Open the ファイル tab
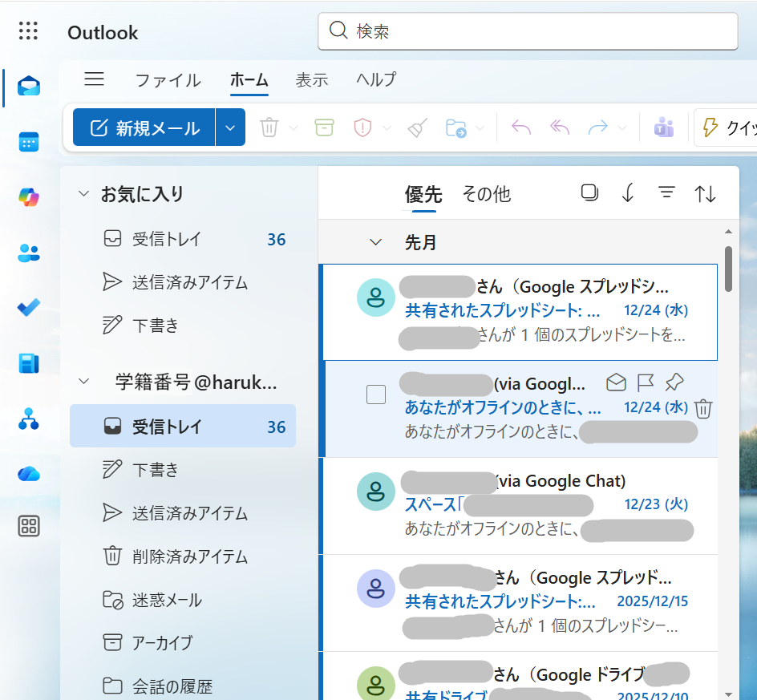This screenshot has height=700, width=757. pyautogui.click(x=168, y=79)
